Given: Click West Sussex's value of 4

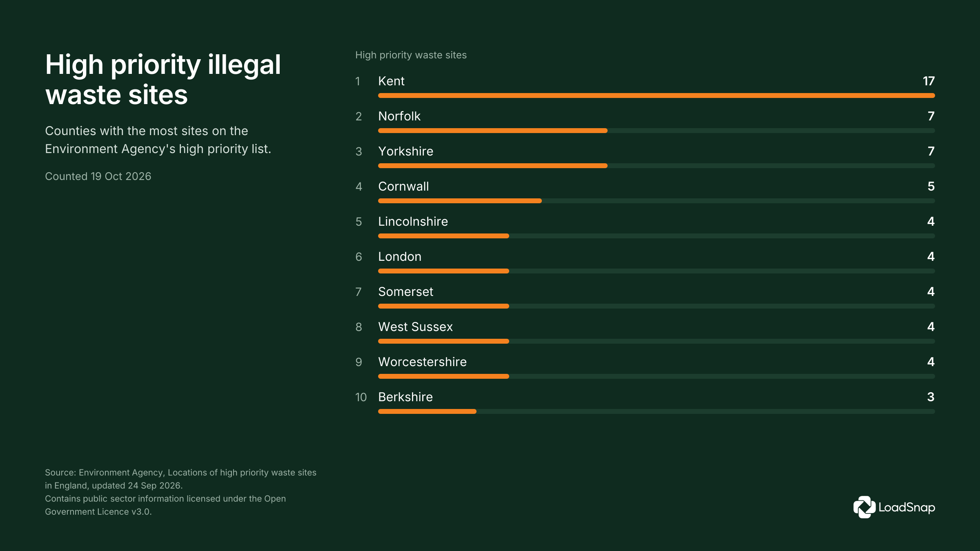Looking at the screenshot, I should 931,327.
